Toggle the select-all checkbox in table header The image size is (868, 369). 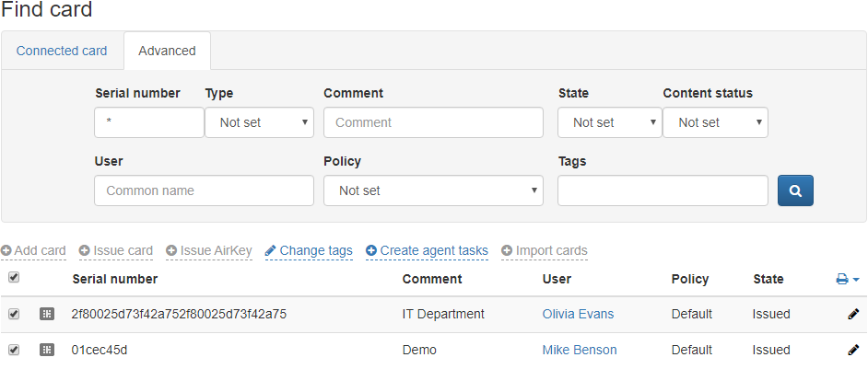point(14,278)
